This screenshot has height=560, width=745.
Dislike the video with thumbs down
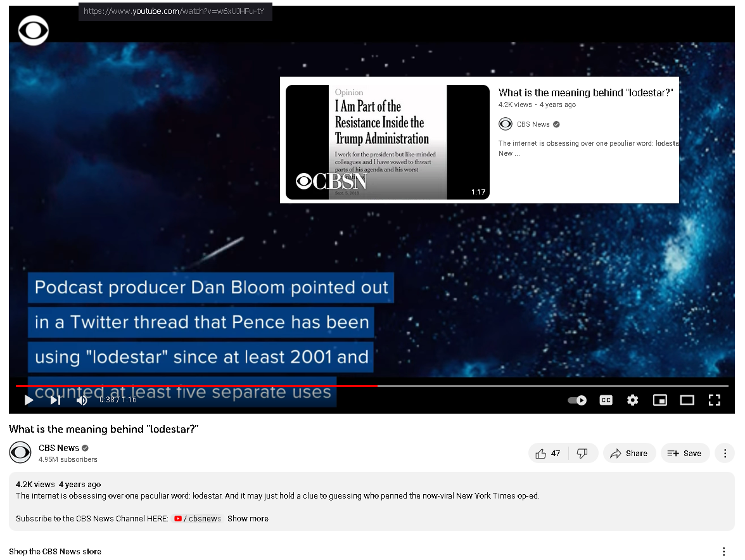point(583,454)
